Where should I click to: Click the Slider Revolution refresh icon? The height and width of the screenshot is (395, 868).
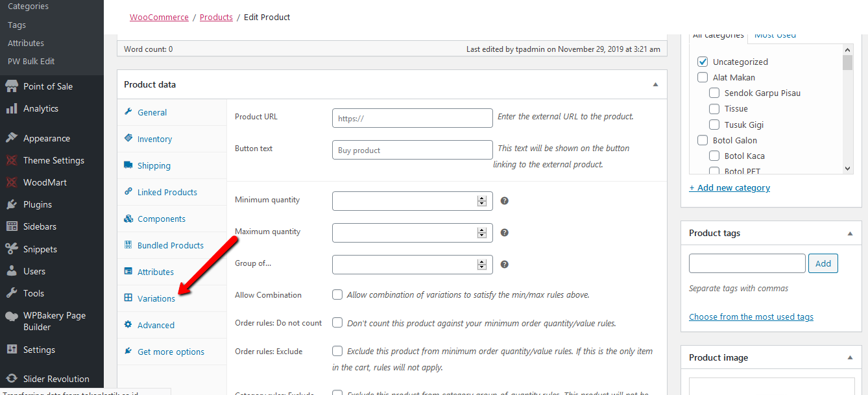tap(12, 379)
